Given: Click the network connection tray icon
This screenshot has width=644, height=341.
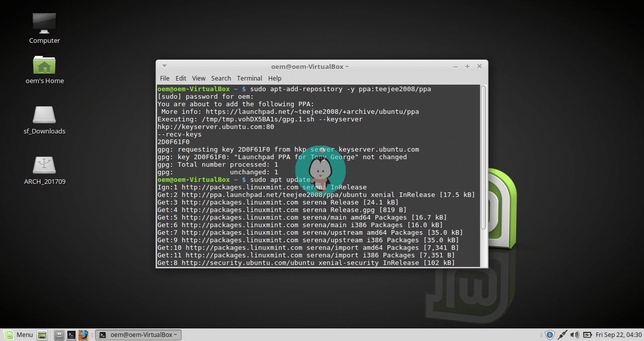Looking at the screenshot, I should pos(562,334).
